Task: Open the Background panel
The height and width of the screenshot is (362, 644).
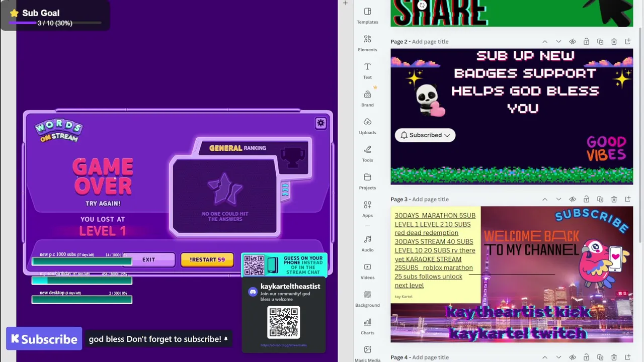Action: [x=367, y=299]
